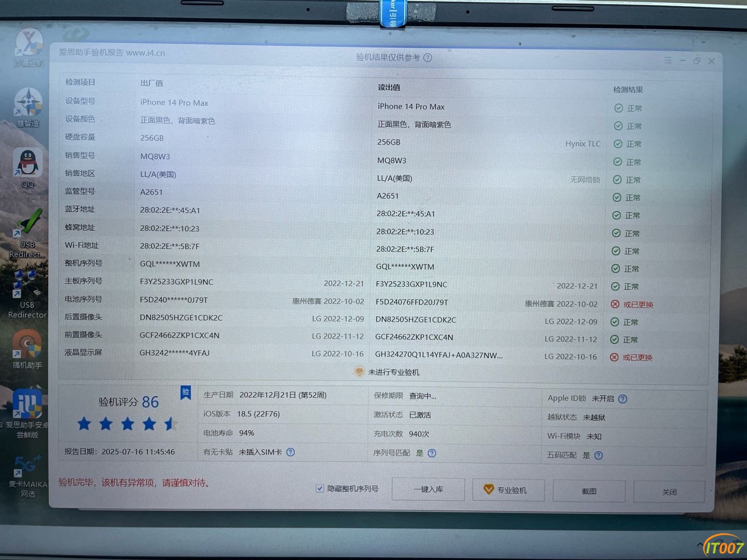This screenshot has height=560, width=747.
Task: Click the red X icon in 液晶显示屏 row
Action: coord(614,357)
